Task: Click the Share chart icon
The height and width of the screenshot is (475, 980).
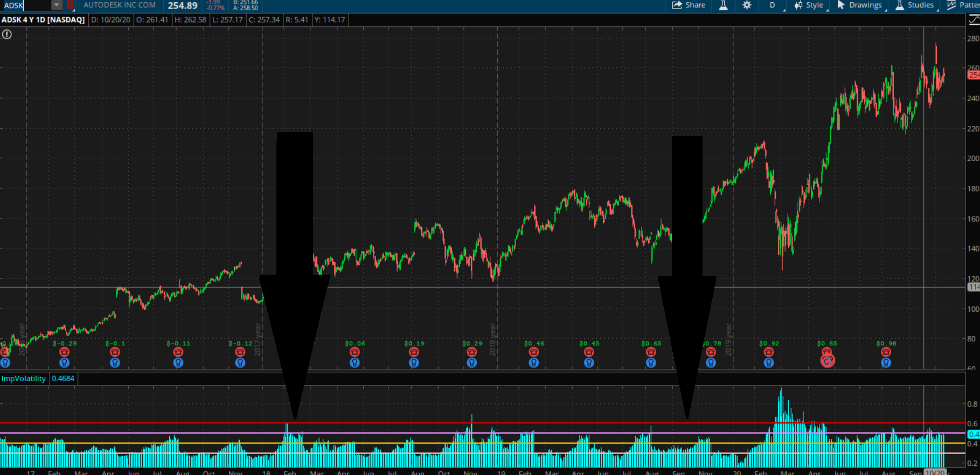Action: pos(688,5)
